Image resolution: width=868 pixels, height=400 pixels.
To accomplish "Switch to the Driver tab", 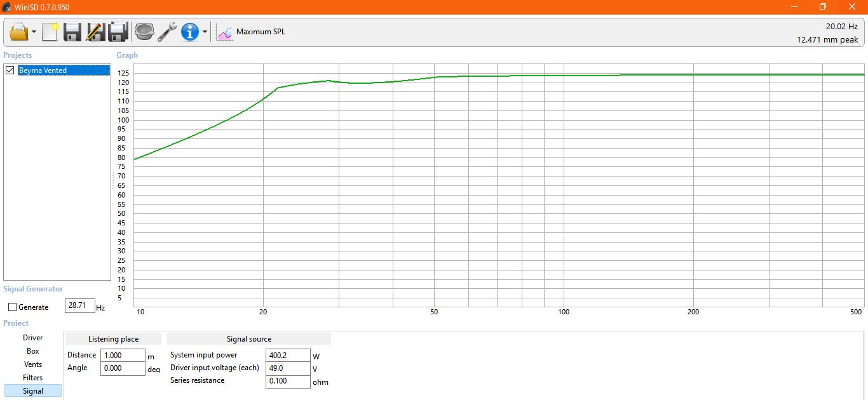I will pos(33,338).
